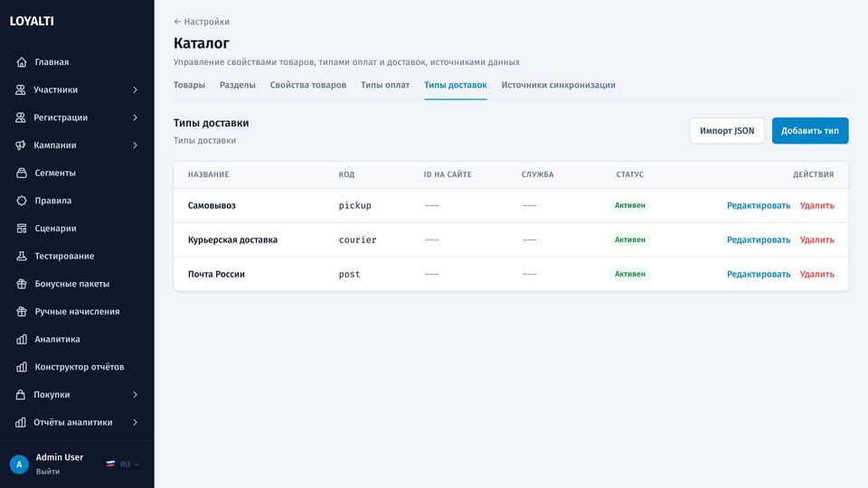Screen dimensions: 868x488
Task: Click the Бонусные пакеты gift icon
Action: [22, 283]
